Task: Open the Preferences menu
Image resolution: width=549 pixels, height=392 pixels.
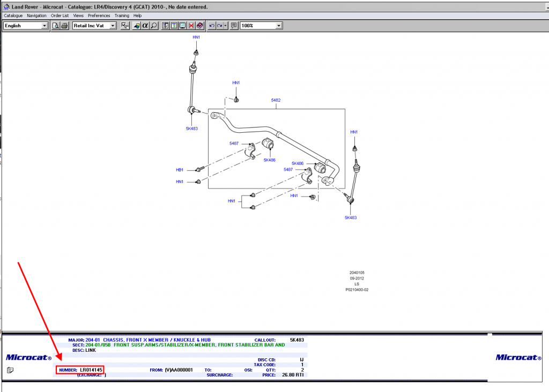Action: [99, 16]
